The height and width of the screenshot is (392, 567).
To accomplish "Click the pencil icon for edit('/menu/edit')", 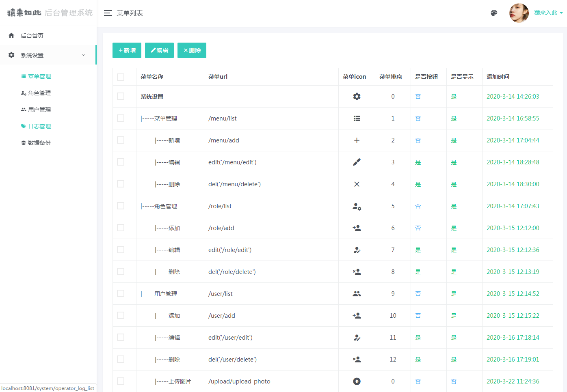I will pos(357,162).
